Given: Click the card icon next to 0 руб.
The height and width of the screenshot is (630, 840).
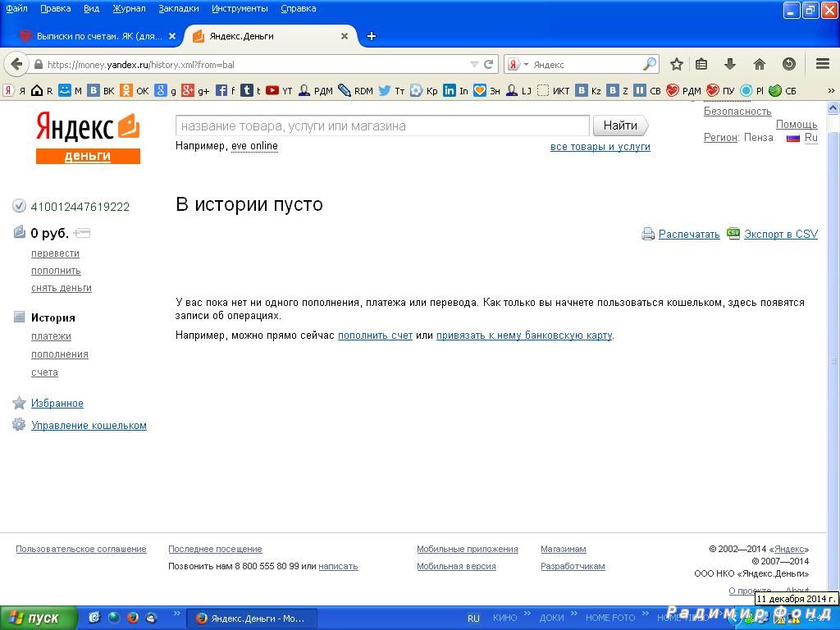Looking at the screenshot, I should point(81,233).
